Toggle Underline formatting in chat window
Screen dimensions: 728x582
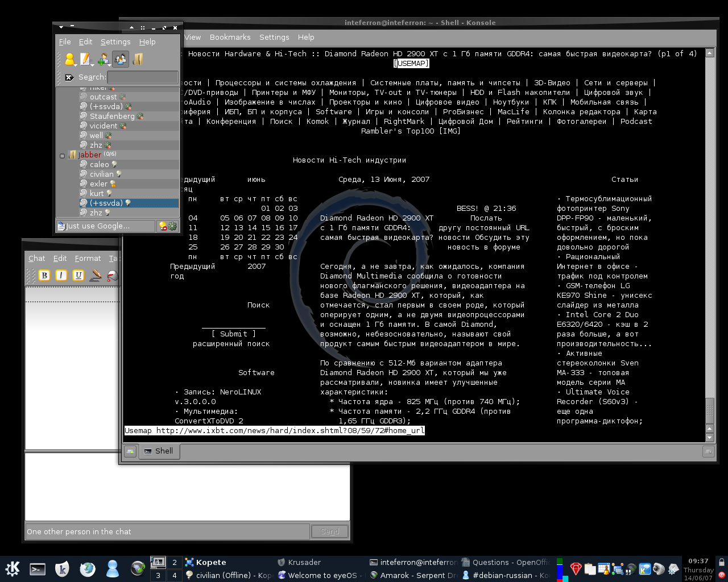pos(78,275)
